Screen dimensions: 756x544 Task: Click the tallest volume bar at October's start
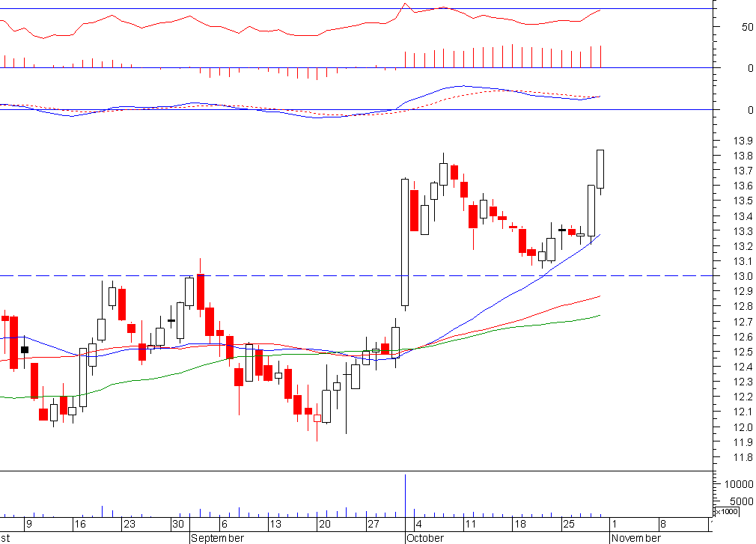(x=405, y=496)
